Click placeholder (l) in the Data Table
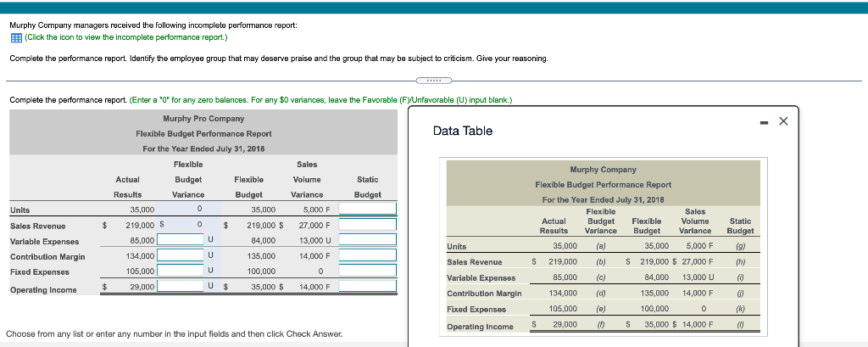Image resolution: width=868 pixels, height=347 pixels. 741,324
